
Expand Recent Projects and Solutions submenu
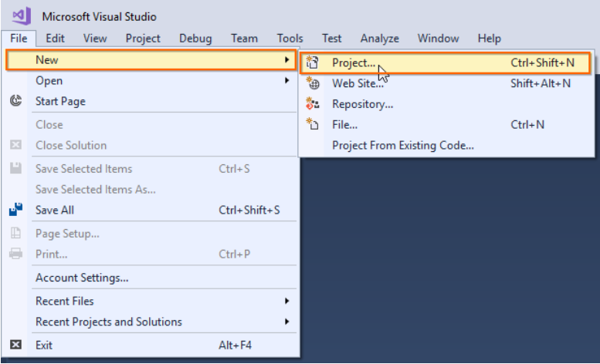286,322
